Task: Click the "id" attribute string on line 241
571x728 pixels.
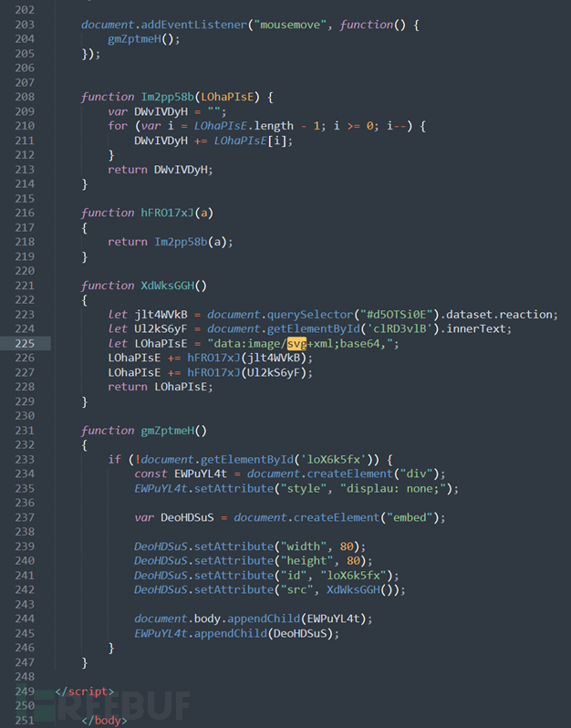Action: tap(294, 576)
